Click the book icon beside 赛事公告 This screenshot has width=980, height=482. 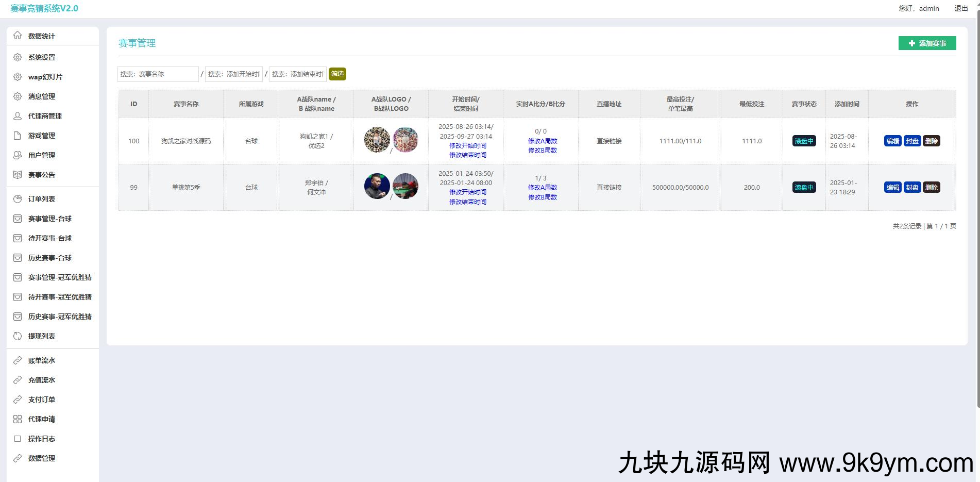coord(18,175)
